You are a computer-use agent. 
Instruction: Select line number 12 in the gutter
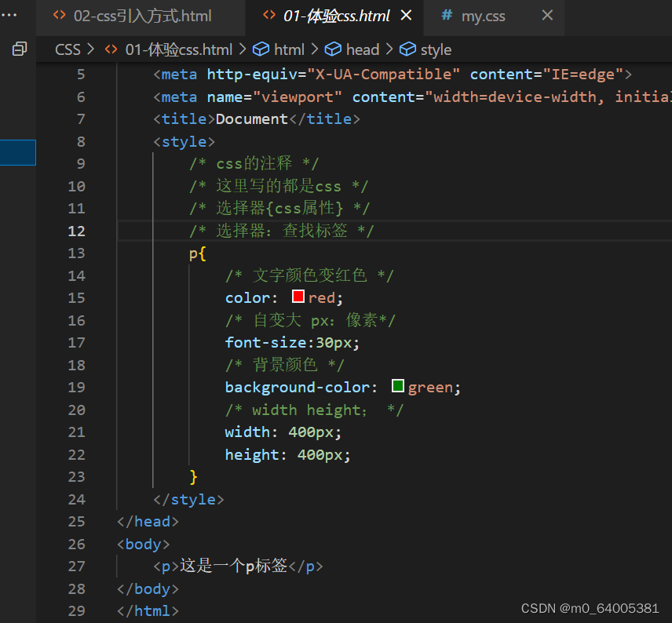[75, 231]
